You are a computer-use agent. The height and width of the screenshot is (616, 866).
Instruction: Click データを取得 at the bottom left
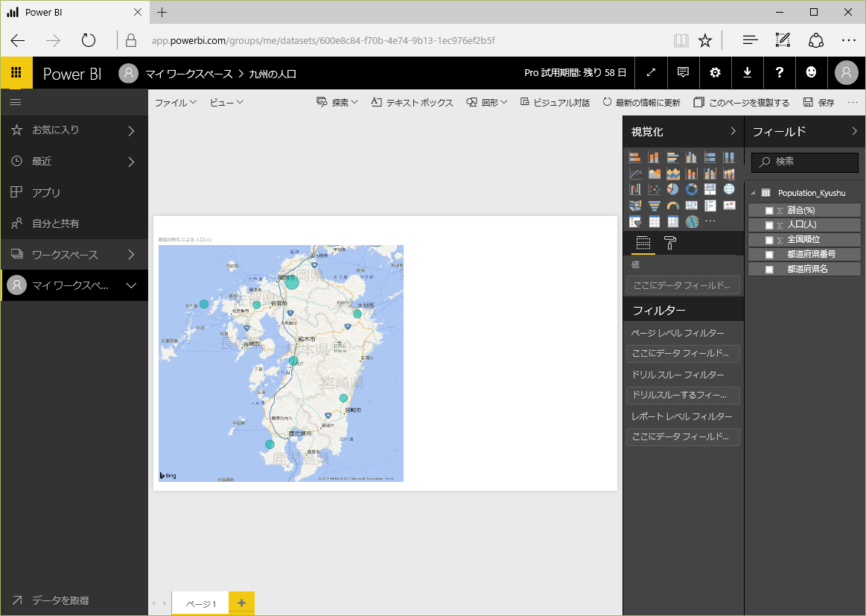pyautogui.click(x=60, y=600)
